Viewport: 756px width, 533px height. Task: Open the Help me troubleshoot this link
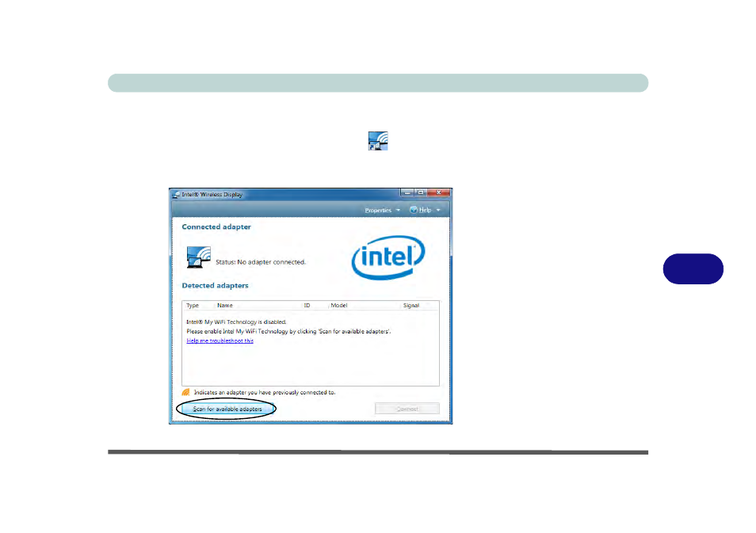[x=219, y=340]
